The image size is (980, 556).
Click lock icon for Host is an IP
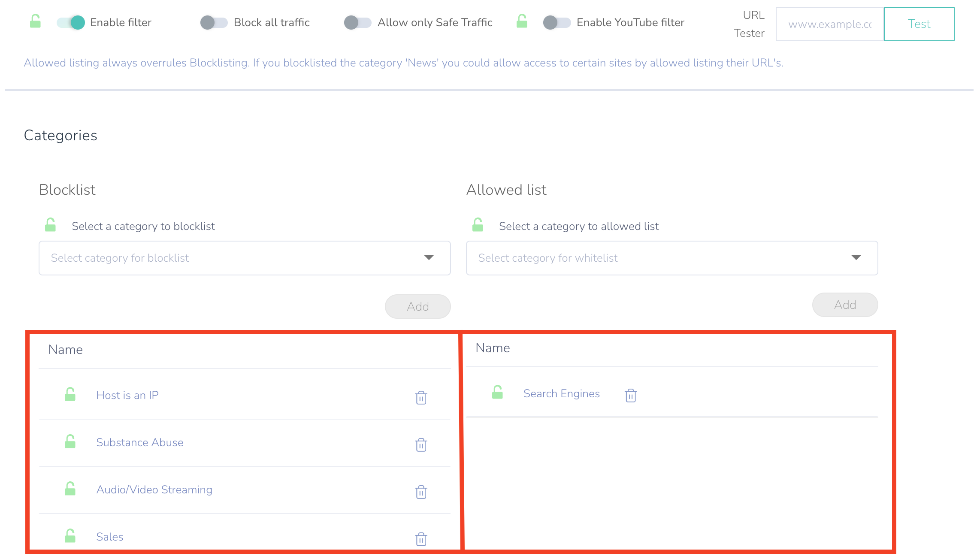pyautogui.click(x=70, y=394)
